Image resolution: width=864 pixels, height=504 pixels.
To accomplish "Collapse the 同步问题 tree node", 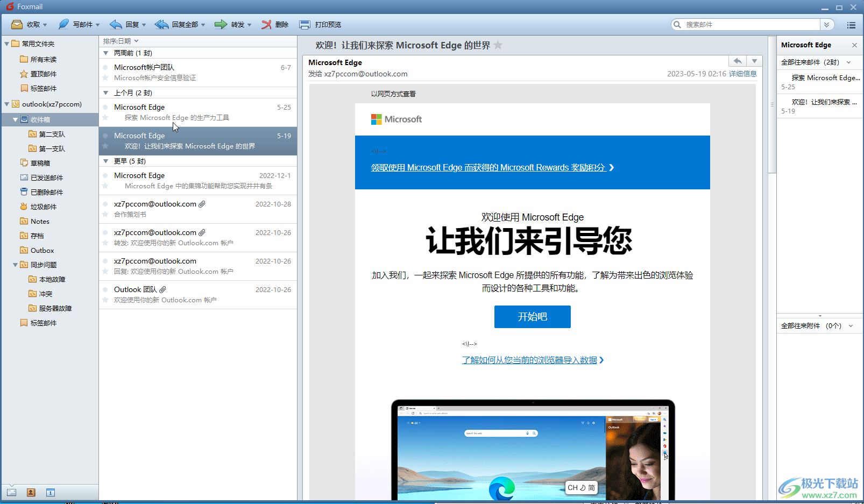I will click(x=16, y=265).
